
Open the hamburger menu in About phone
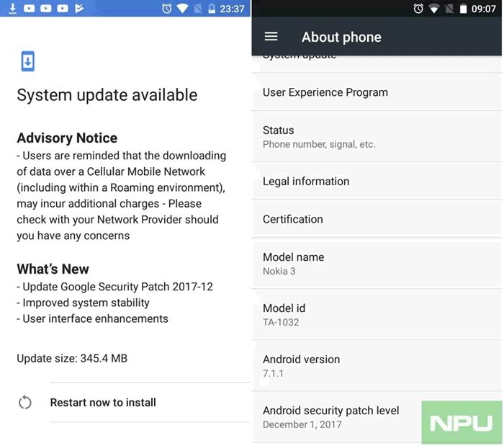click(x=271, y=37)
